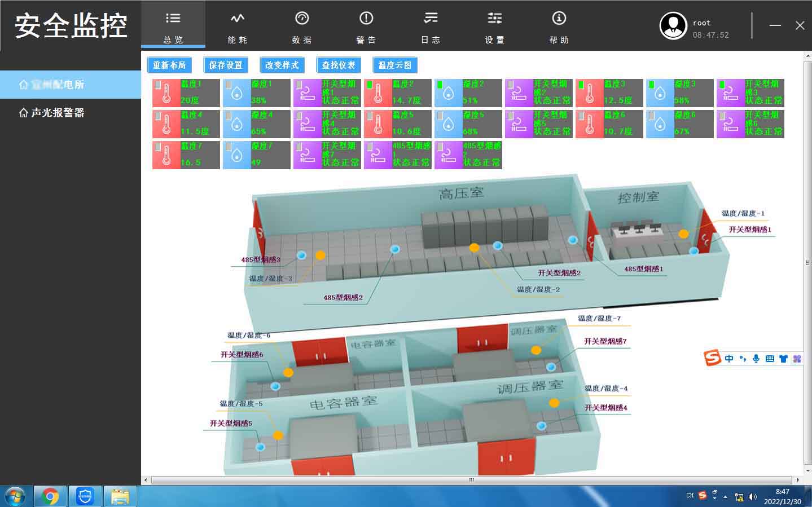
Task: Click the root user avatar icon
Action: 673,26
